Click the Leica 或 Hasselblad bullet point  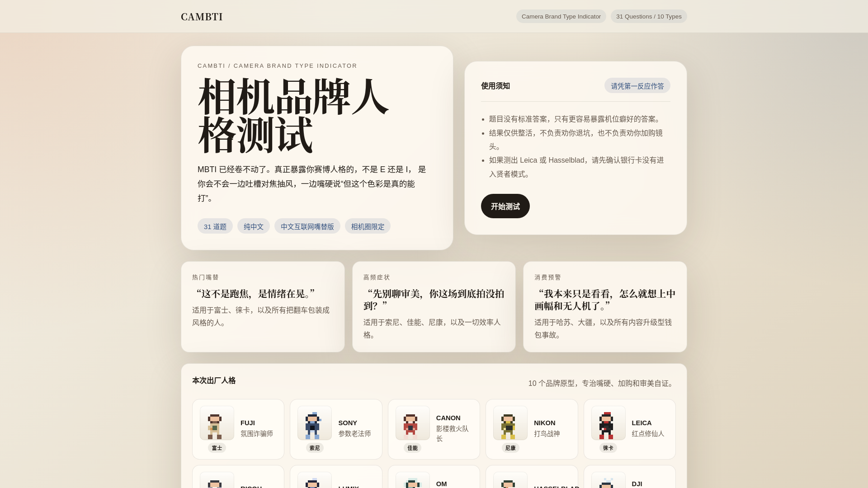pos(576,167)
